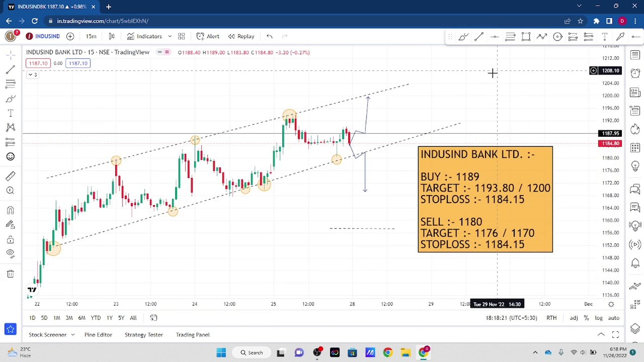Open Windows Start menu
Screen dimensions: 644x362
click(x=221, y=352)
